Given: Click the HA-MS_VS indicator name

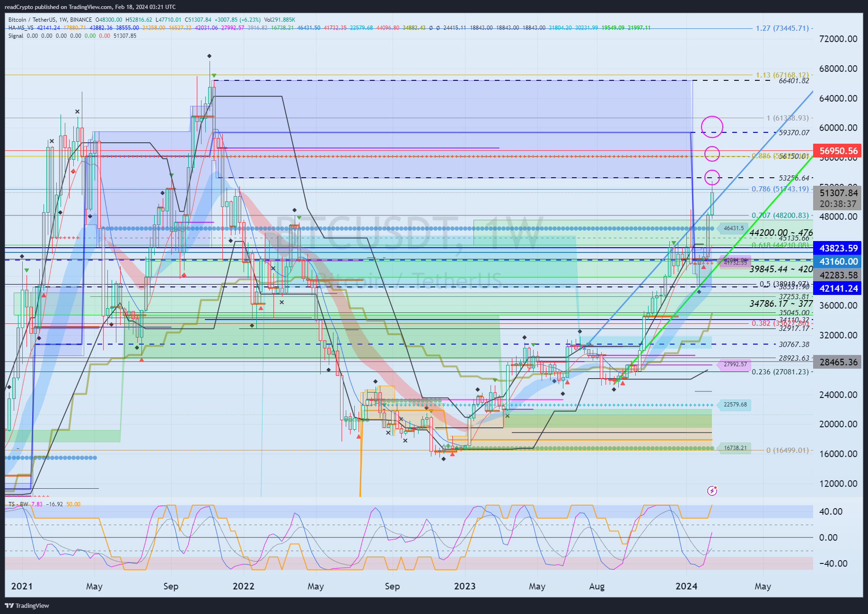Looking at the screenshot, I should (x=21, y=28).
